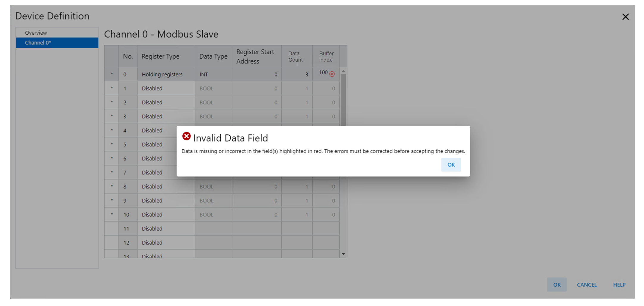644x306 pixels.
Task: Open the INT Data Type dropdown
Action: 213,74
